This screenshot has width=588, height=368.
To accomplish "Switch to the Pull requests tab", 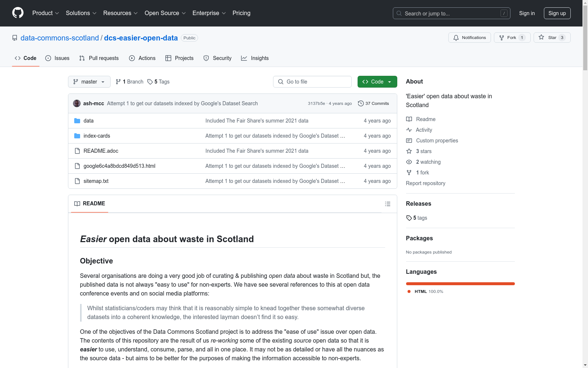I will pyautogui.click(x=99, y=58).
